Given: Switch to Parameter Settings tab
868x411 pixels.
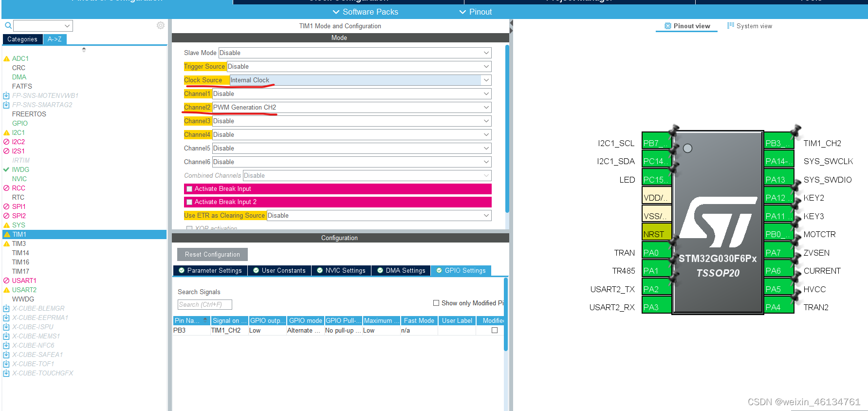Looking at the screenshot, I should (x=210, y=271).
